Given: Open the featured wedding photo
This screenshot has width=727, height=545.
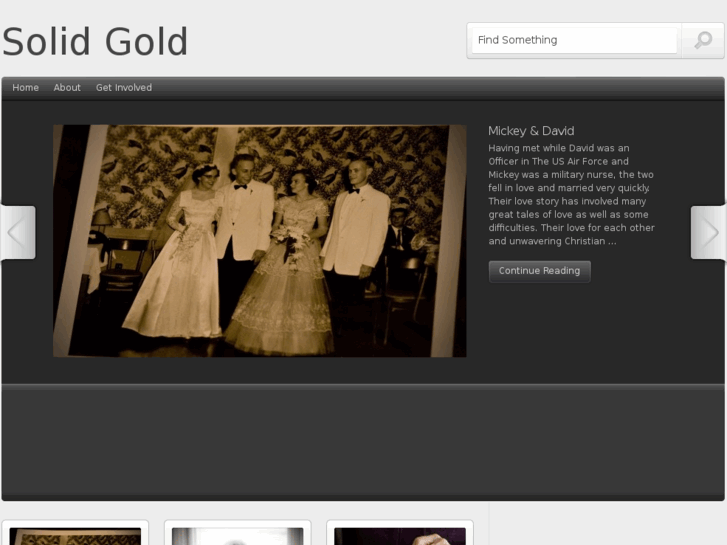Looking at the screenshot, I should coord(260,241).
